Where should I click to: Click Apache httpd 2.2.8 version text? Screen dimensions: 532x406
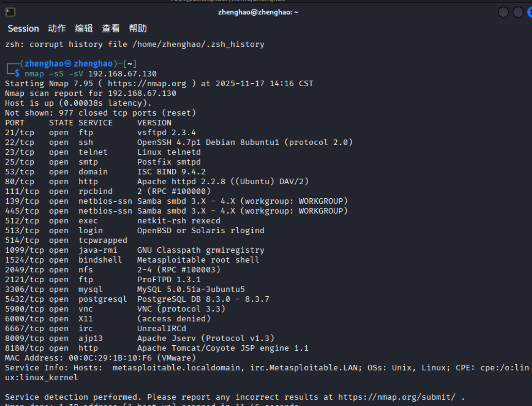click(223, 182)
